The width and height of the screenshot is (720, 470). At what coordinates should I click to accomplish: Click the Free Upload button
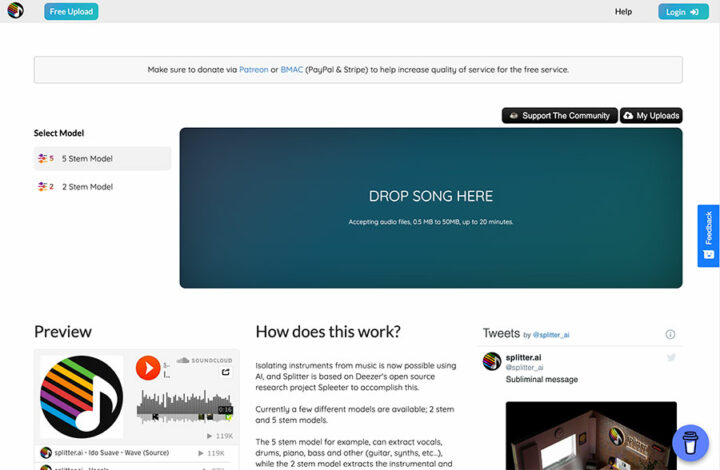[x=71, y=12]
